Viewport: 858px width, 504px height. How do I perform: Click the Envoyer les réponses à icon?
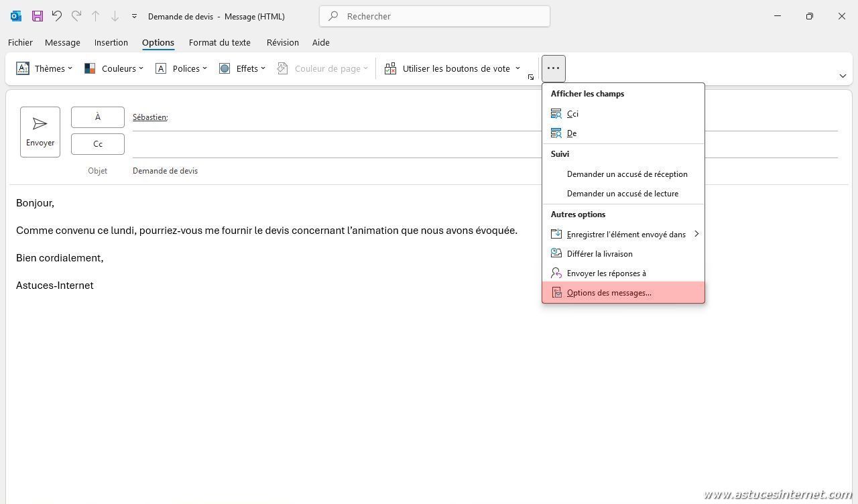coord(556,273)
